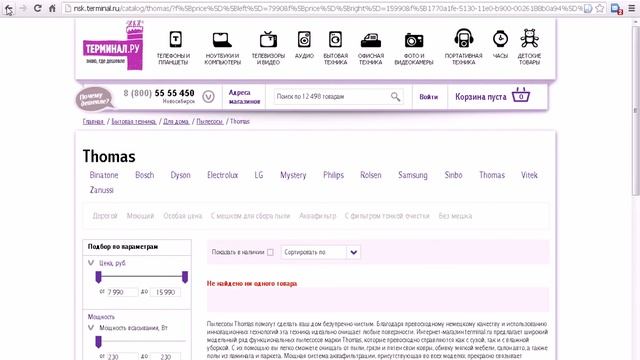Viewport: 640px width, 360px height.
Task: Click the minimum price slider handle
Action: [98, 277]
